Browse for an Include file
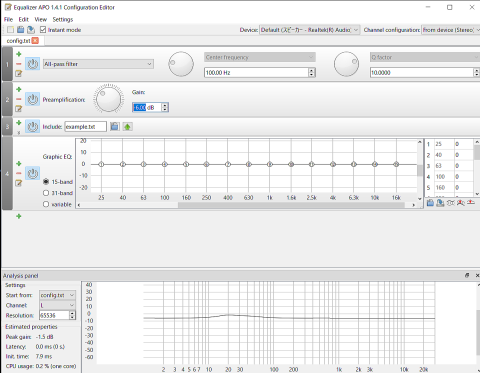 [114, 127]
